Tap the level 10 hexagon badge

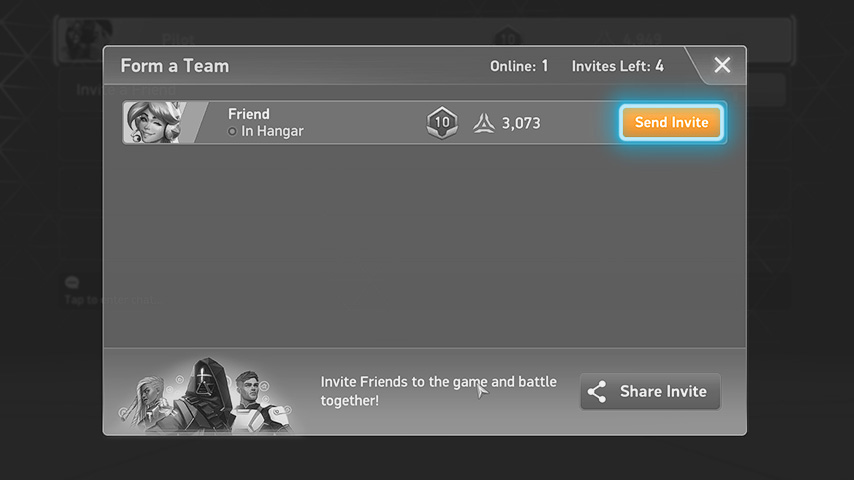[x=442, y=123]
